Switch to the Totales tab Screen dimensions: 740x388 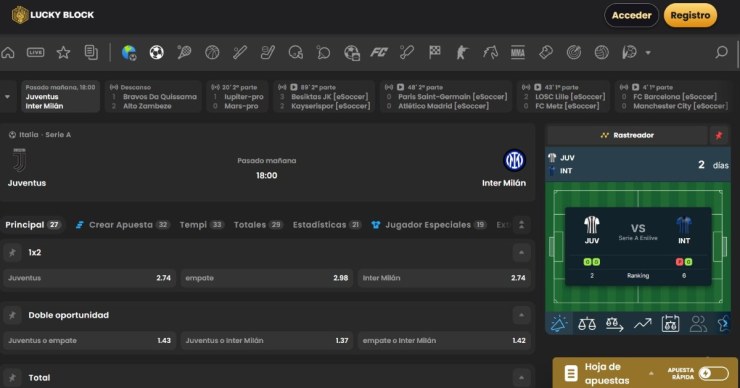(x=258, y=225)
